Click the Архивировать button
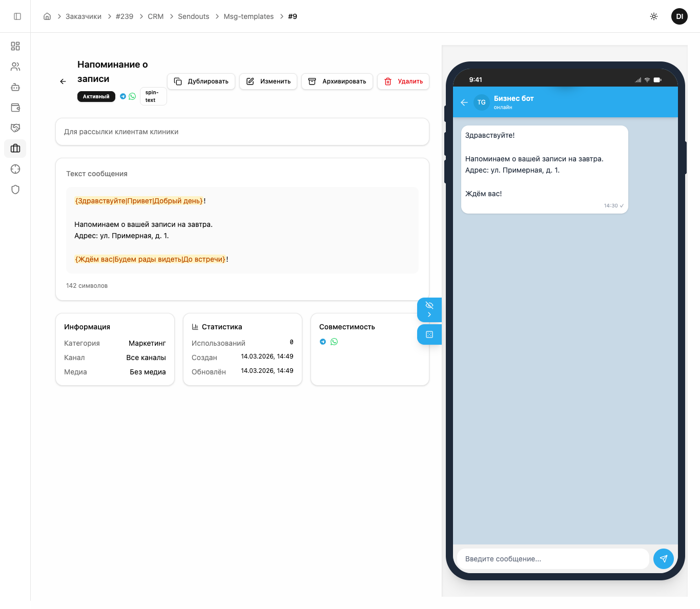 [337, 81]
